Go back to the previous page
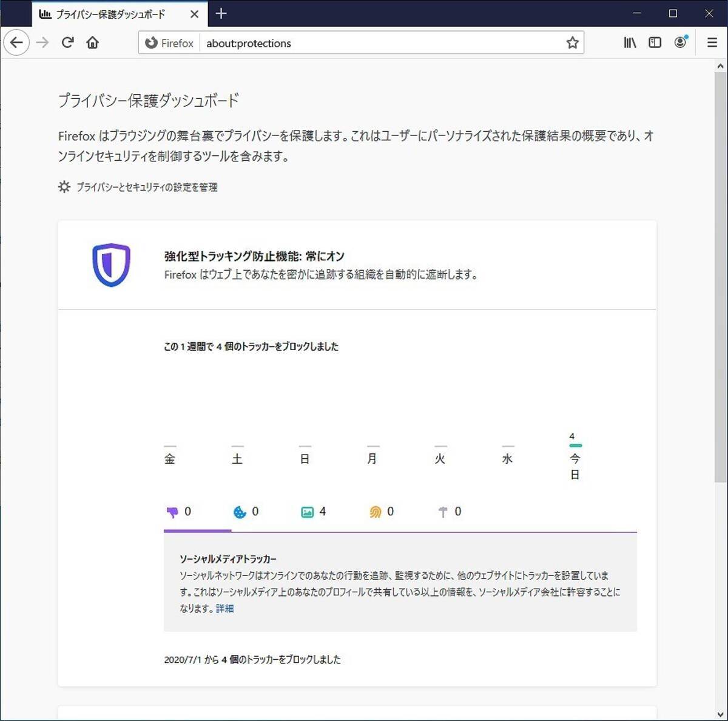 16,43
